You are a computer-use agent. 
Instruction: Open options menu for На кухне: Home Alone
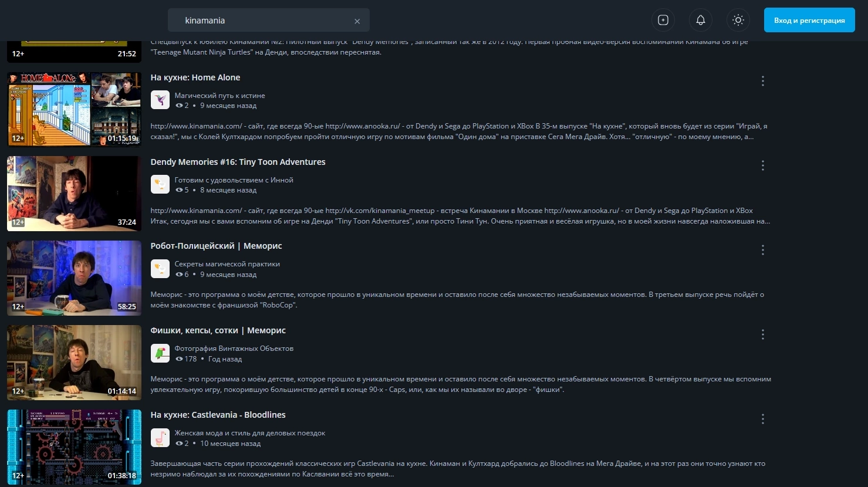[763, 81]
